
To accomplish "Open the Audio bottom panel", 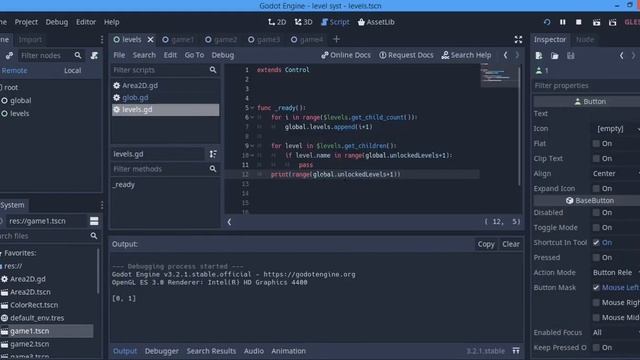I will (x=253, y=351).
